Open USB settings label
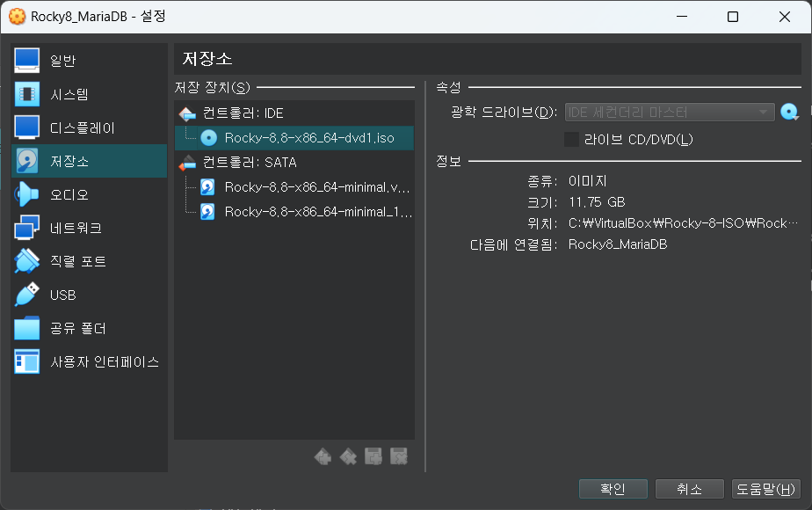Viewport: 812px width, 510px height. 63,295
